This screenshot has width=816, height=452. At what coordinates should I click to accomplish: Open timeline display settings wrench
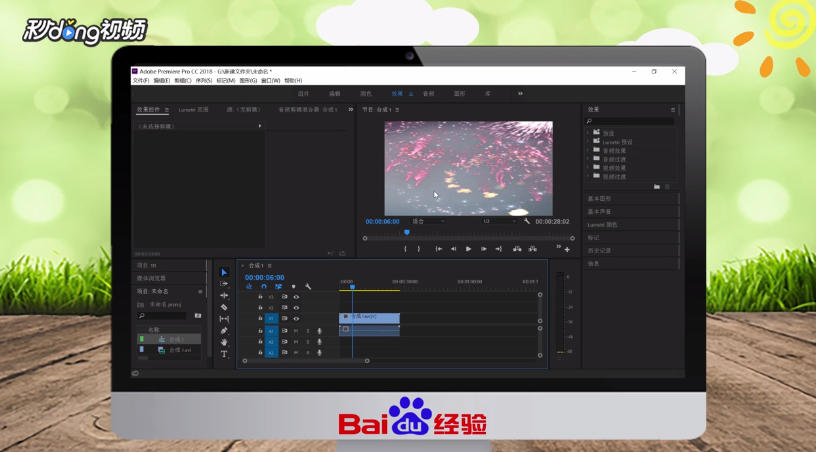click(308, 287)
